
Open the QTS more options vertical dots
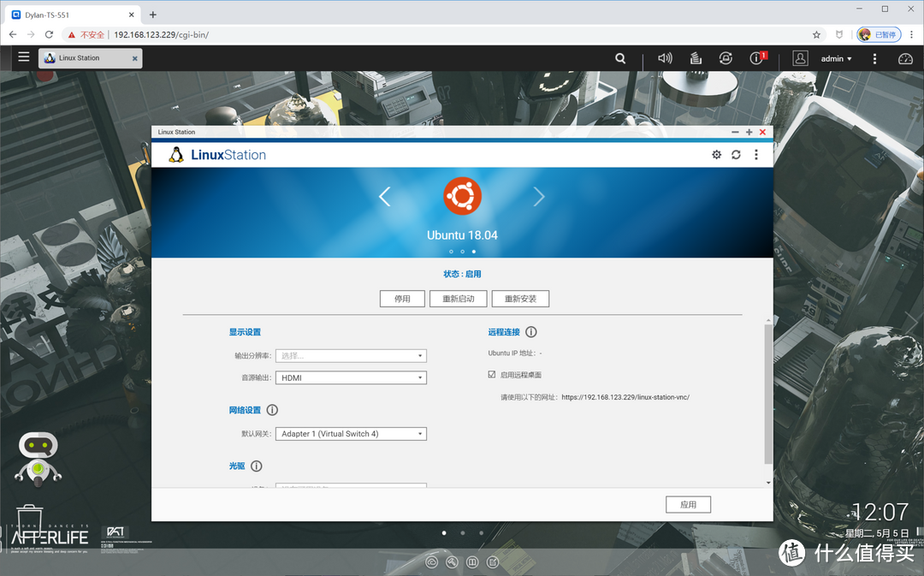pos(874,58)
